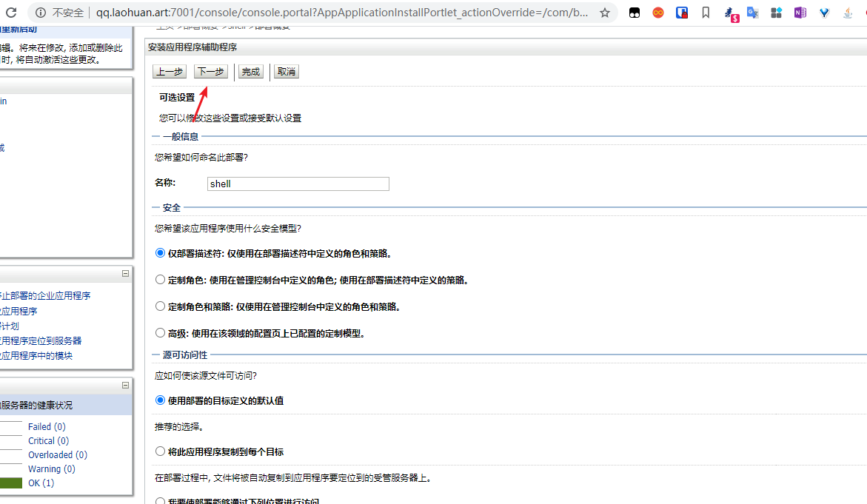Choose 将此应用程序复制到每个目标 option

coord(160,451)
